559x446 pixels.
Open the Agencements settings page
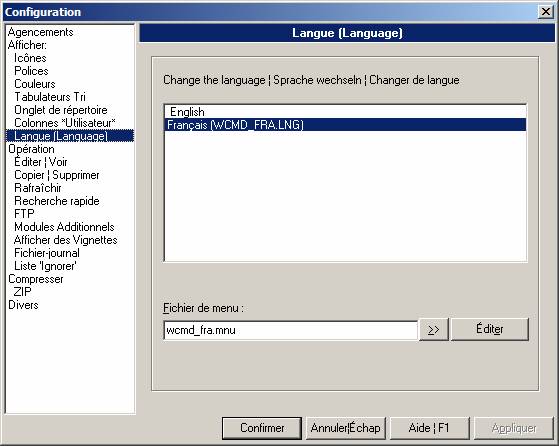(x=40, y=32)
